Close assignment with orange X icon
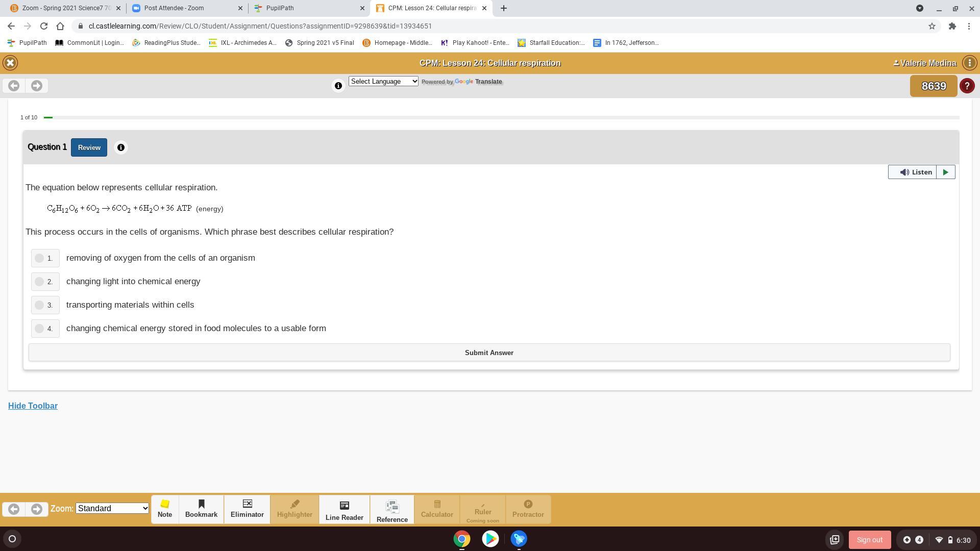The height and width of the screenshot is (551, 980). (10, 63)
